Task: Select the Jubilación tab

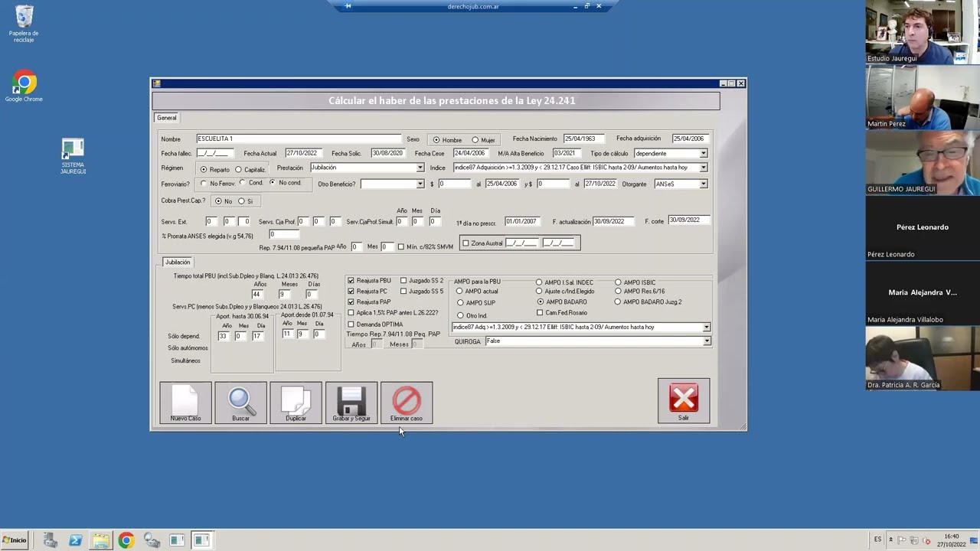Action: [178, 262]
